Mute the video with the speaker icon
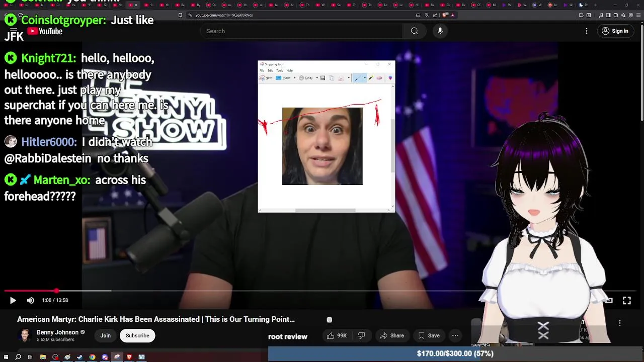Screen dimensions: 644x362 [31, 300]
